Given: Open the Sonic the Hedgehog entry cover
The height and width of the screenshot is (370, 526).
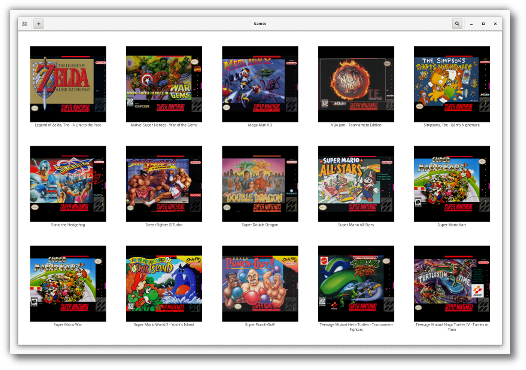Looking at the screenshot, I should 68,184.
